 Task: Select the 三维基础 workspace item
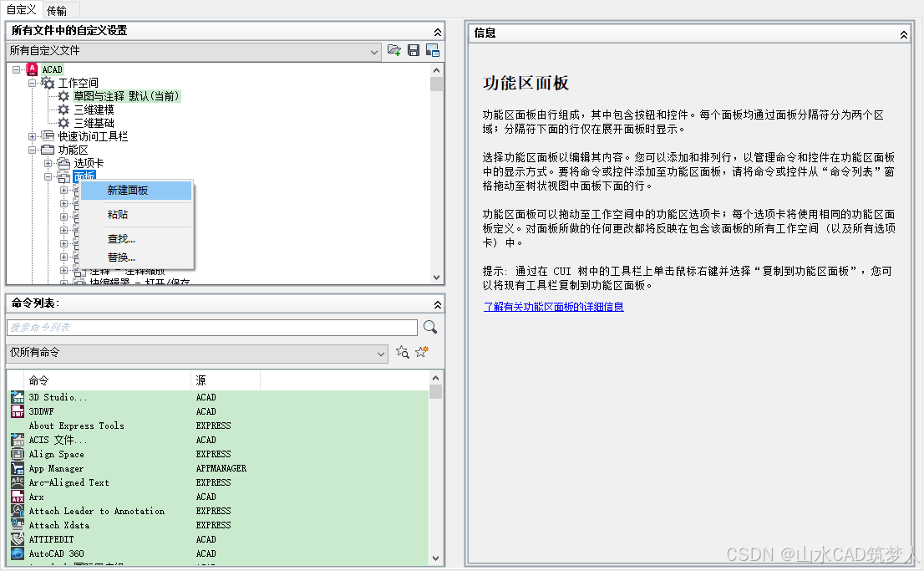click(x=94, y=123)
